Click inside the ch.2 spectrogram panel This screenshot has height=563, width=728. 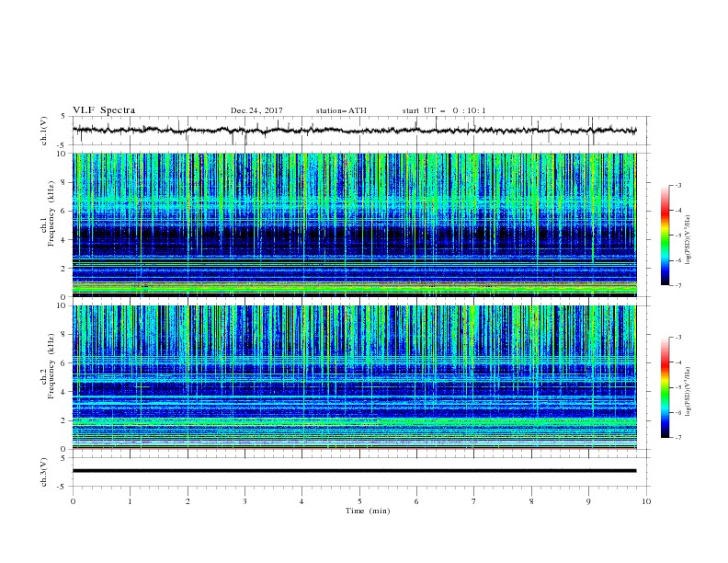pos(354,377)
